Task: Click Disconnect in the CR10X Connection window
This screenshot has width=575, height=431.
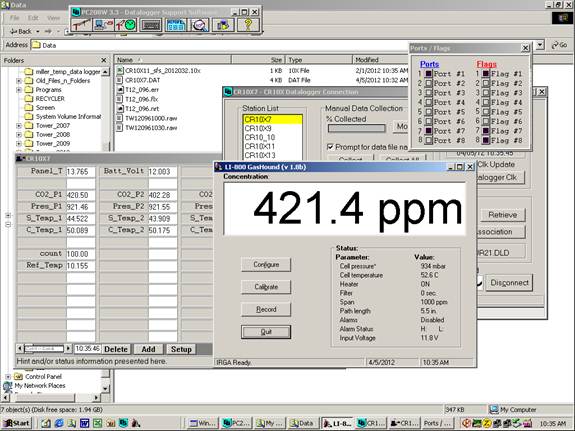Action: 509,283
